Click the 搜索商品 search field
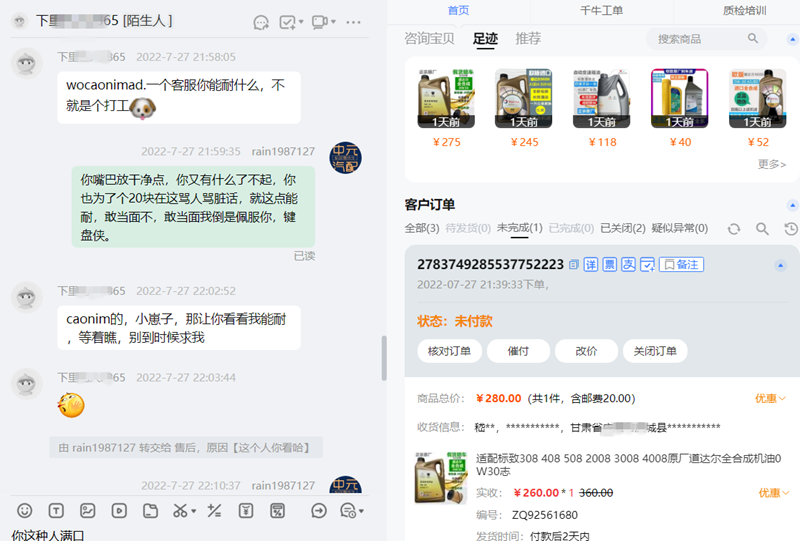The width and height of the screenshot is (800, 541). [699, 39]
